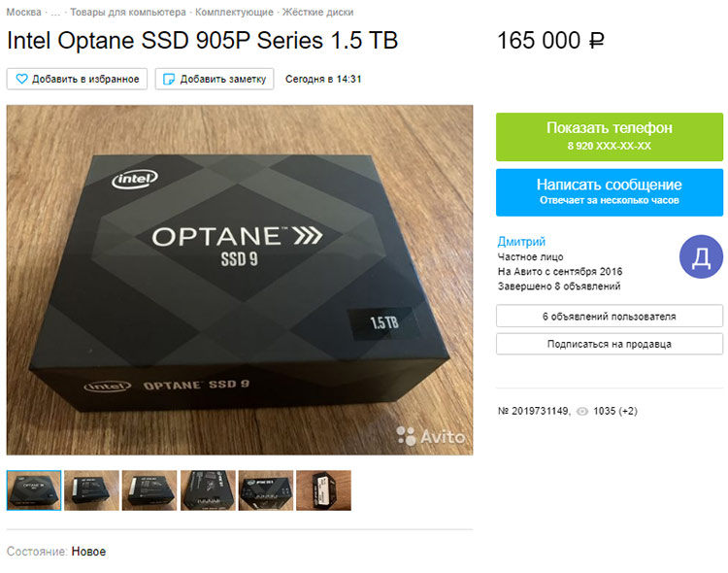Show the fourth photo thumbnail
Screen dimensions: 728x573
coord(208,490)
